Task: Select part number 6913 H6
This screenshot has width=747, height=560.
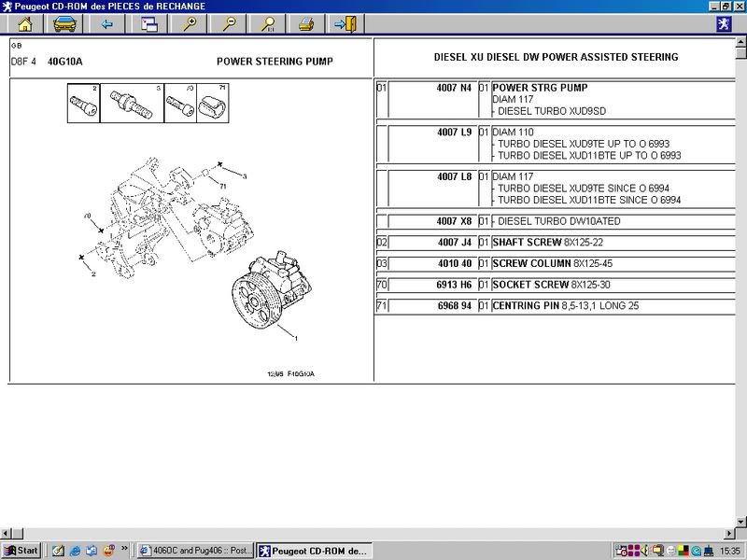Action: pyautogui.click(x=454, y=285)
